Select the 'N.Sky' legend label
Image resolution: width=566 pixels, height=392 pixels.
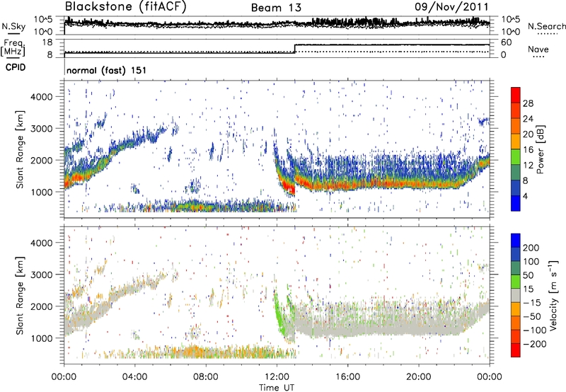click(13, 26)
